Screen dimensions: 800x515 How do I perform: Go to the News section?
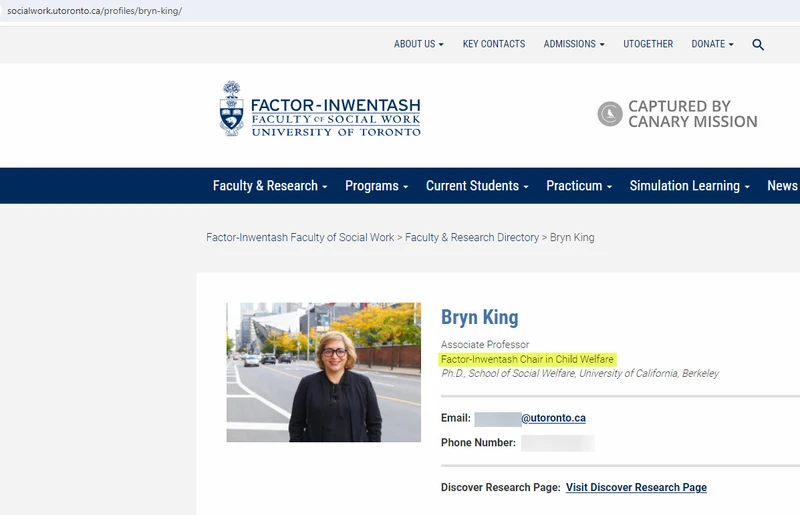pos(781,186)
